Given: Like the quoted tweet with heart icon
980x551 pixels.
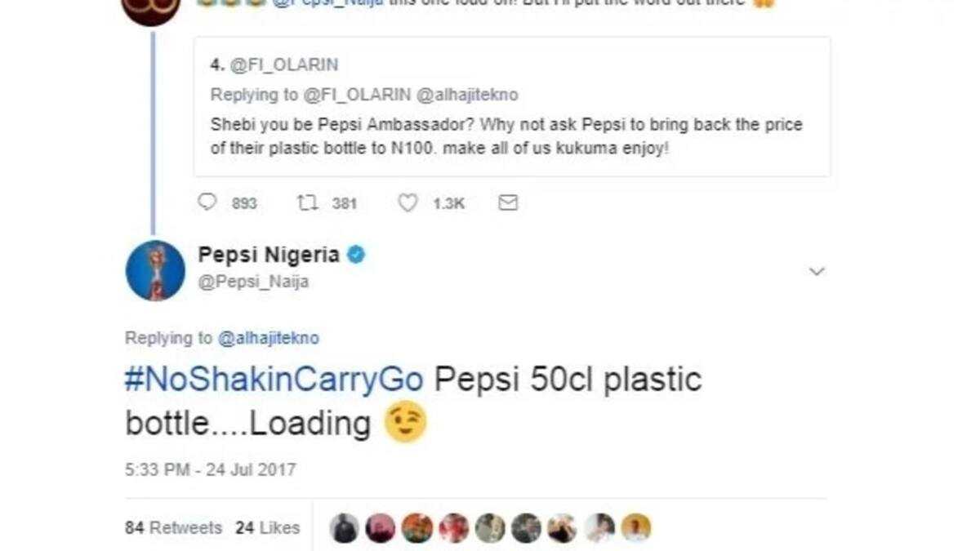Looking at the screenshot, I should pos(408,202).
